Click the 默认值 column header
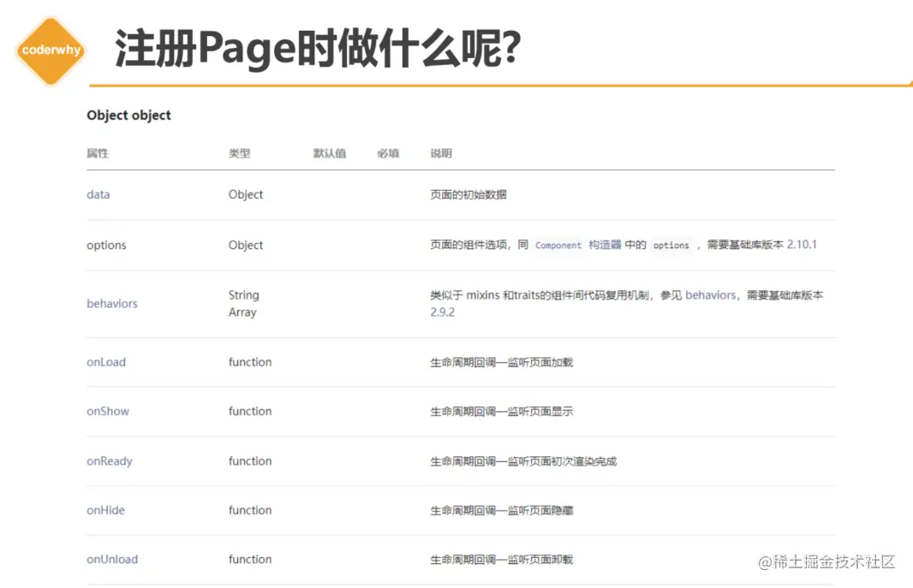This screenshot has width=913, height=588. pyautogui.click(x=330, y=153)
